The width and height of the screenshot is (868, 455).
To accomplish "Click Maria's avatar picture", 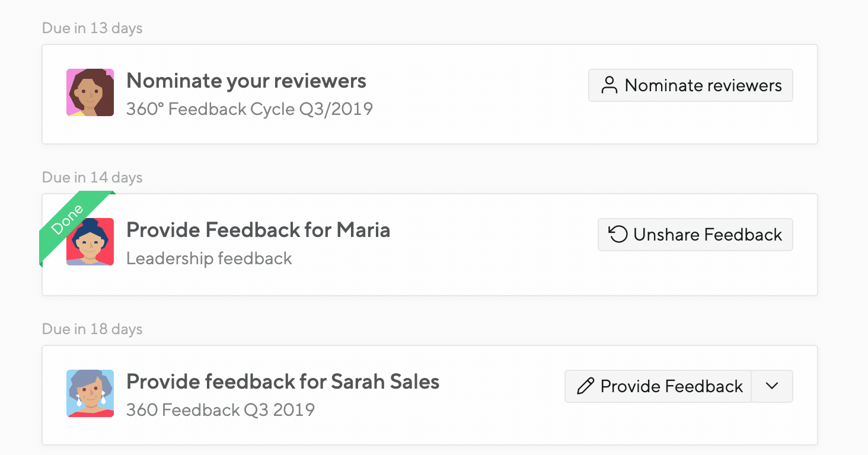I will (90, 242).
